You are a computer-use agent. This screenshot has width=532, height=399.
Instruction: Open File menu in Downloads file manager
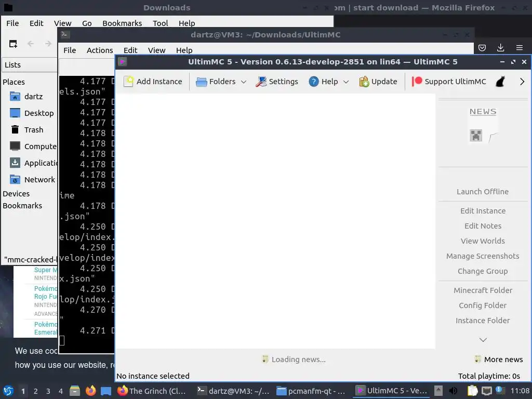click(x=12, y=23)
